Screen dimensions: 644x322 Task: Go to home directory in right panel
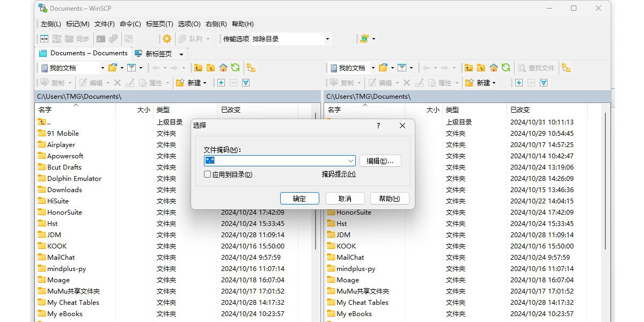[494, 68]
